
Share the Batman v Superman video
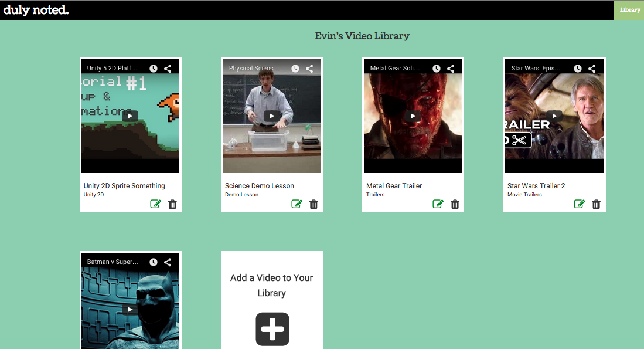tap(168, 262)
